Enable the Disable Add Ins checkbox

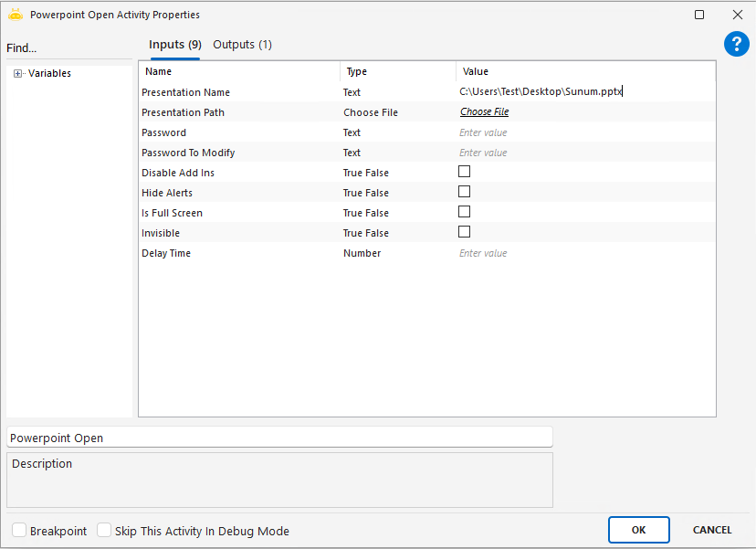coord(464,172)
